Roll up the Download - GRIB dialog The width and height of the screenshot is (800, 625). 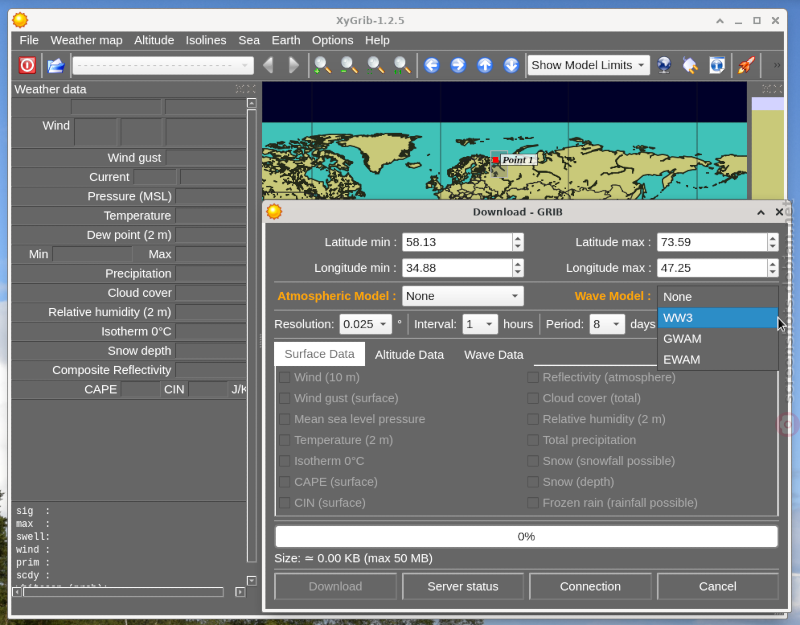point(761,212)
